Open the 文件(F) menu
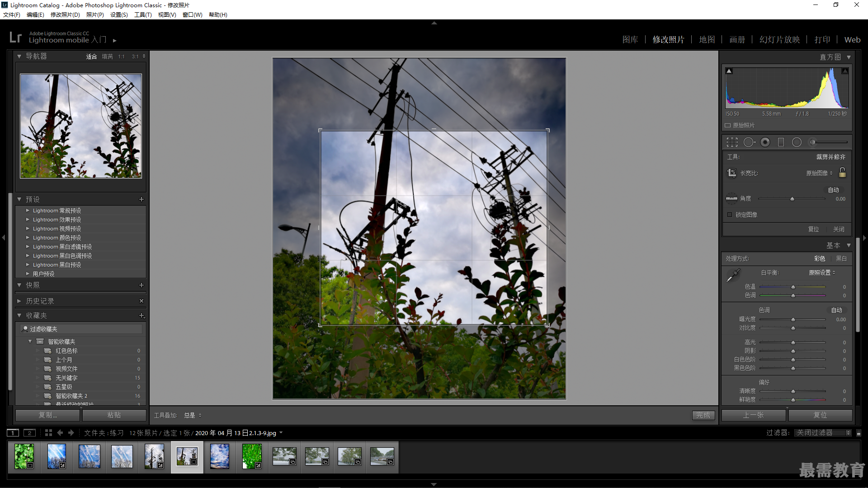This screenshot has height=488, width=868. pos(12,15)
